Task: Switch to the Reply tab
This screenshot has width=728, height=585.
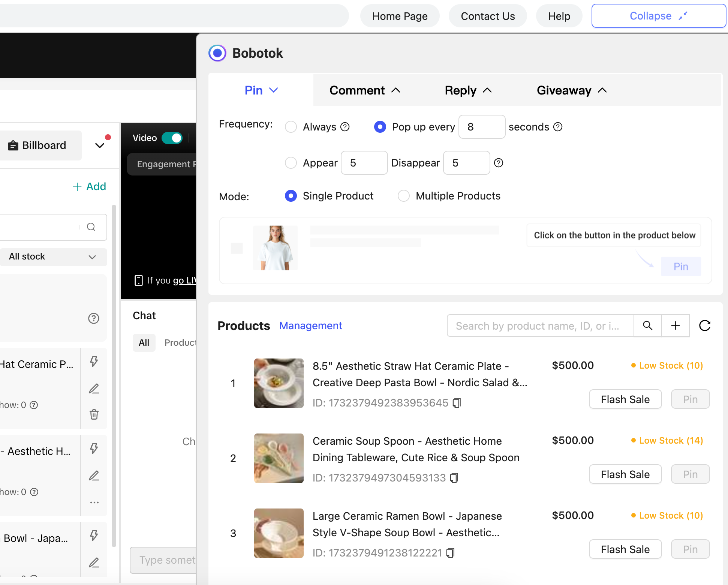Action: [x=468, y=90]
